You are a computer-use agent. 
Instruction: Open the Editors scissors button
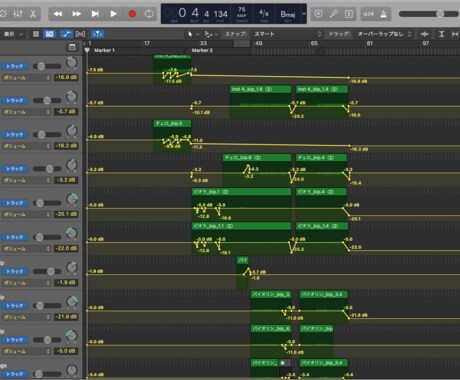pos(33,14)
